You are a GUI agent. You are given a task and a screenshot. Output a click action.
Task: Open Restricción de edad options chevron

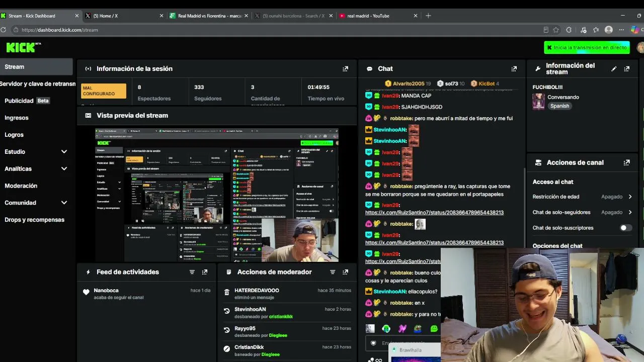[x=630, y=197]
